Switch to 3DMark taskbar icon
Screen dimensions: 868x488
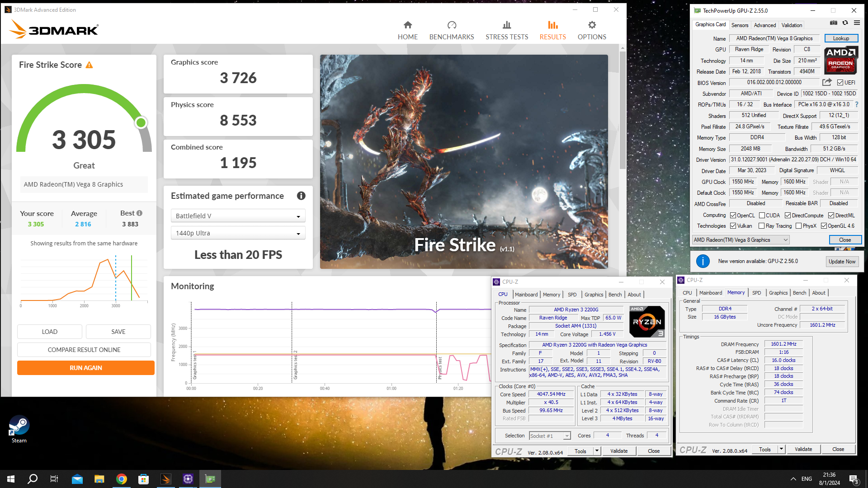(x=165, y=479)
